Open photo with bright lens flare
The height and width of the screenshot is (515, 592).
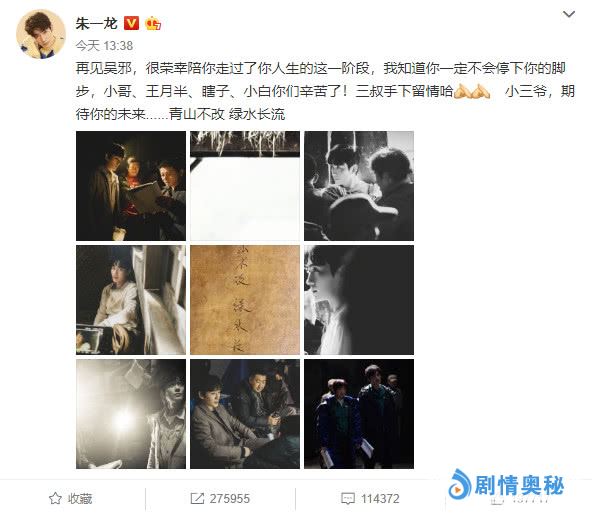[x=131, y=414]
